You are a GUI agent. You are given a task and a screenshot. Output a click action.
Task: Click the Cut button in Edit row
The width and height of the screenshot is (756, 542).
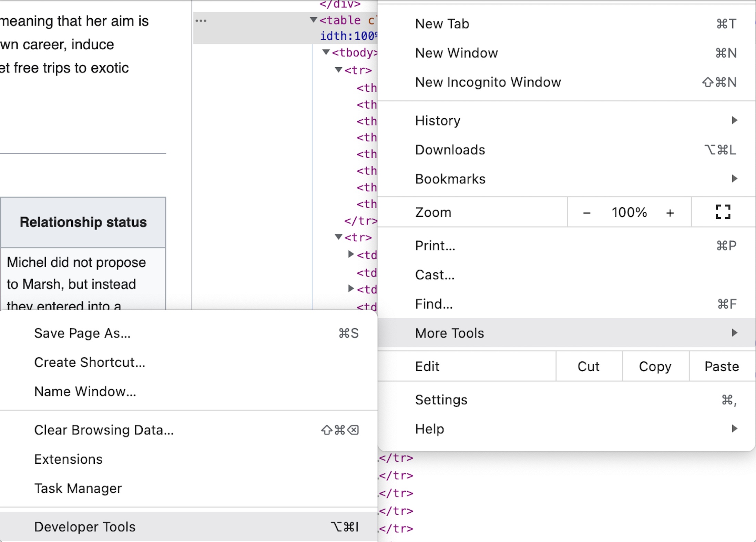pos(589,366)
